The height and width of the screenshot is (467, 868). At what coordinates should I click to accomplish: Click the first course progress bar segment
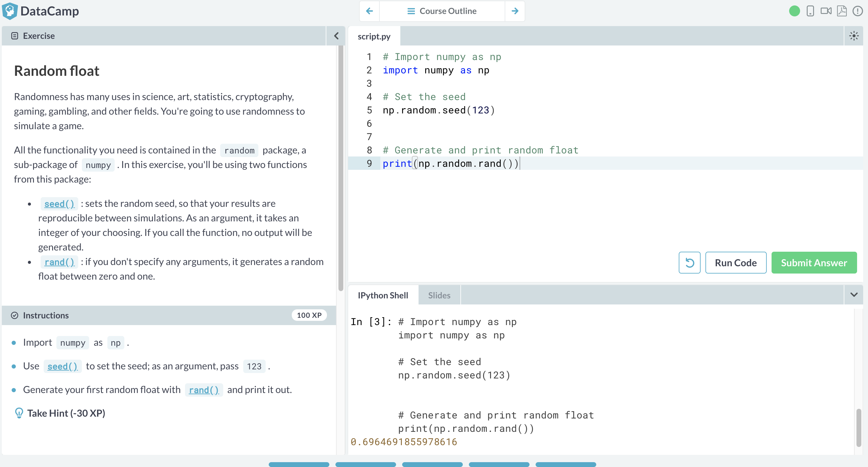pos(298,464)
